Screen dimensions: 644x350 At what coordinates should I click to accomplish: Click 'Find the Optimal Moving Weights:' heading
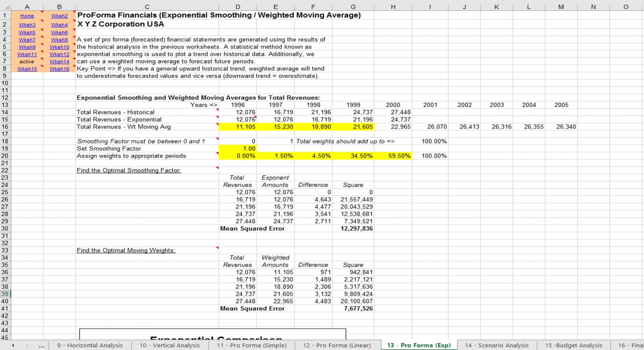coord(126,250)
